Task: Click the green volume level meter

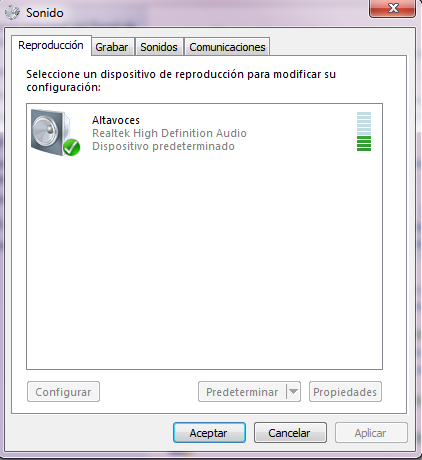Action: click(x=364, y=131)
